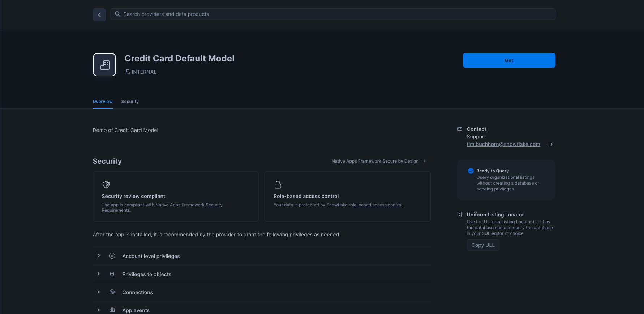The width and height of the screenshot is (644, 314).
Task: Click the back arrow button
Action: click(99, 15)
